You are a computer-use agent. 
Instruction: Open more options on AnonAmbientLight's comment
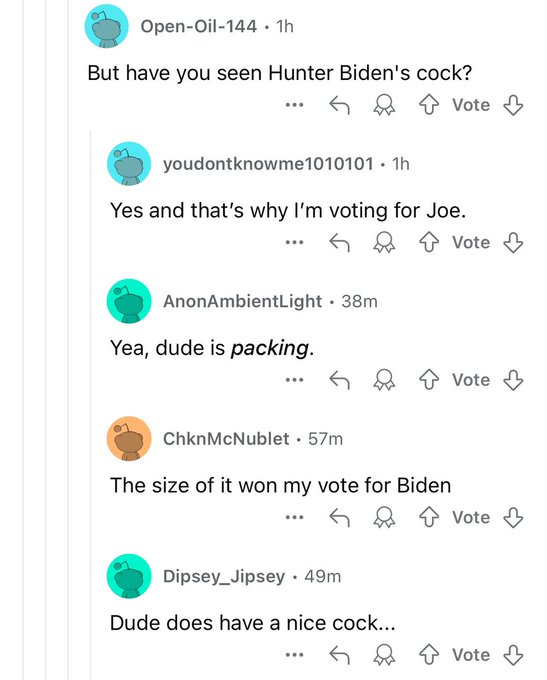(295, 380)
